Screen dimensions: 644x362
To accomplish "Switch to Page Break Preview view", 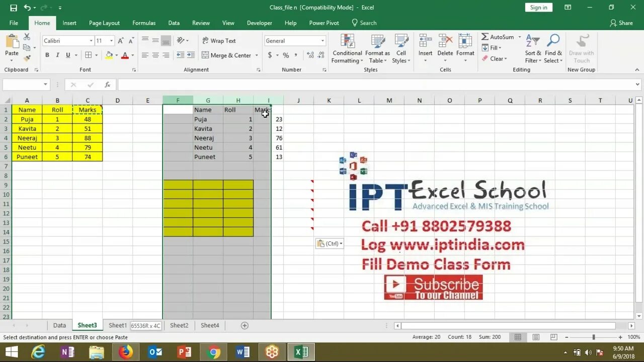I will click(553, 337).
